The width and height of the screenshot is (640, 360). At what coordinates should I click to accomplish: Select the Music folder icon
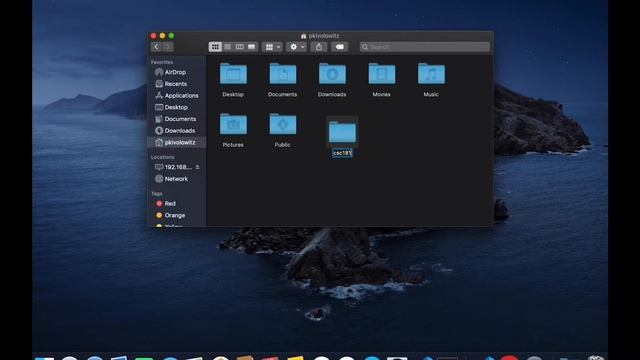pos(431,74)
